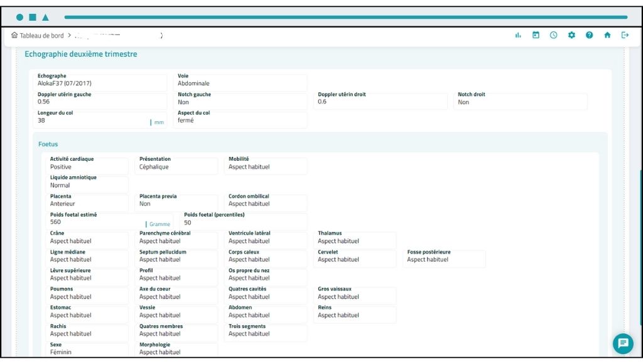
Task: Open settings gear icon
Action: [571, 35]
